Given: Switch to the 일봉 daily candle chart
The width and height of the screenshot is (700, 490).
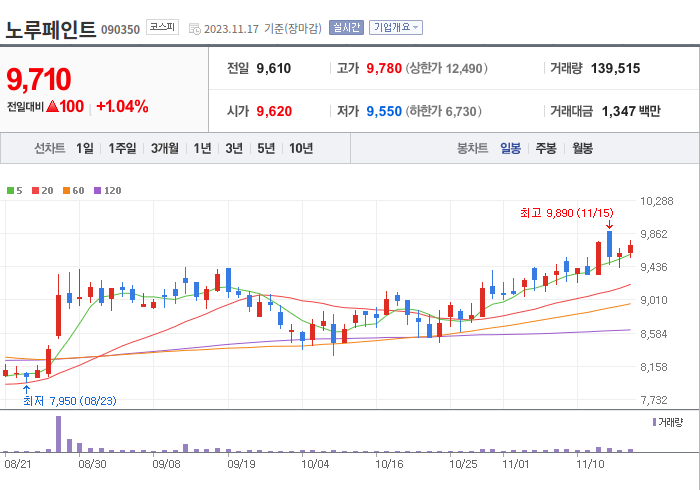Looking at the screenshot, I should (x=510, y=148).
